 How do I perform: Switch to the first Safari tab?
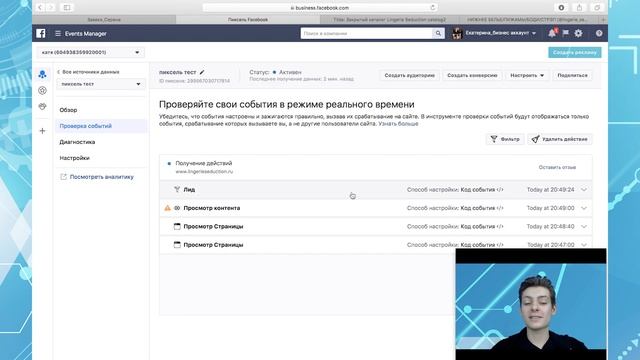[104, 19]
